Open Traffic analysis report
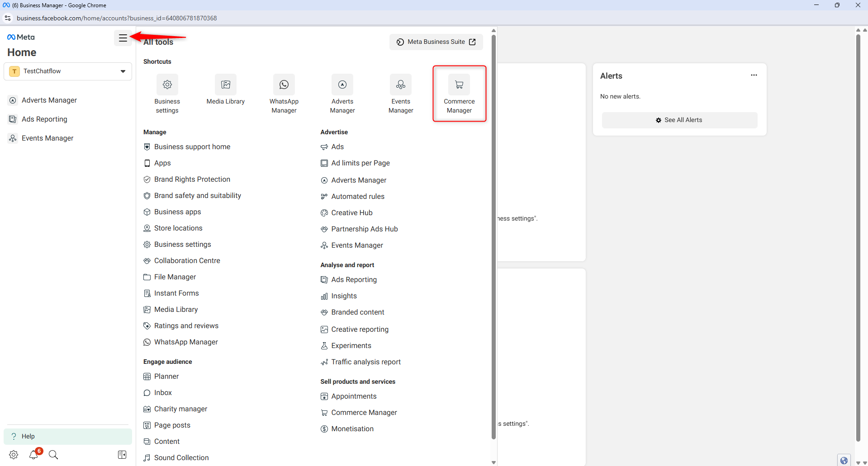This screenshot has width=868, height=466. 361,362
